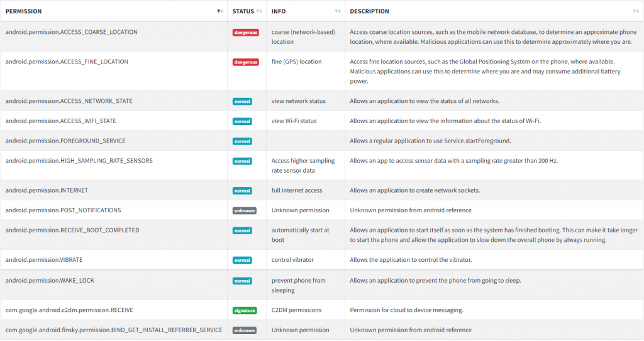Click the DESCRIPTION column header label

click(369, 11)
